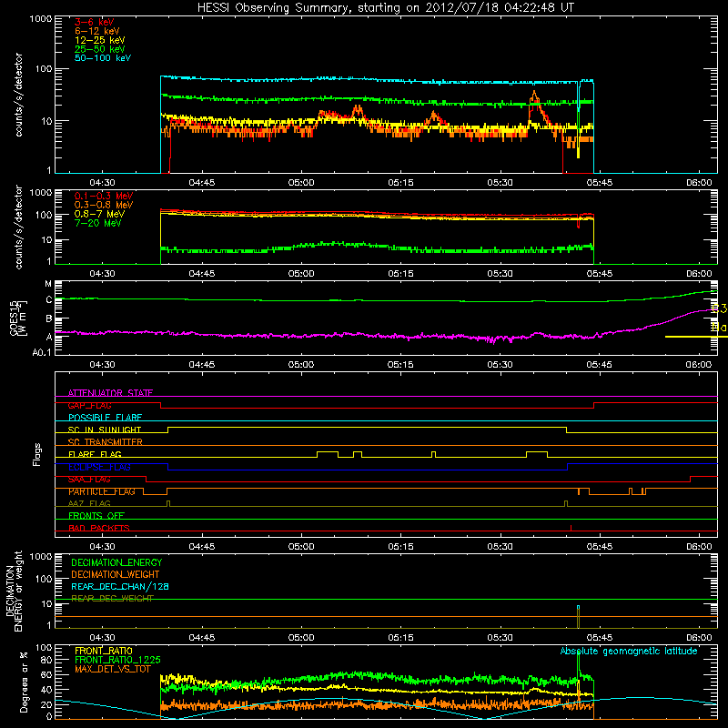Pick the AAZ_FLAG label
This screenshot has width=728, height=728.
89,503
